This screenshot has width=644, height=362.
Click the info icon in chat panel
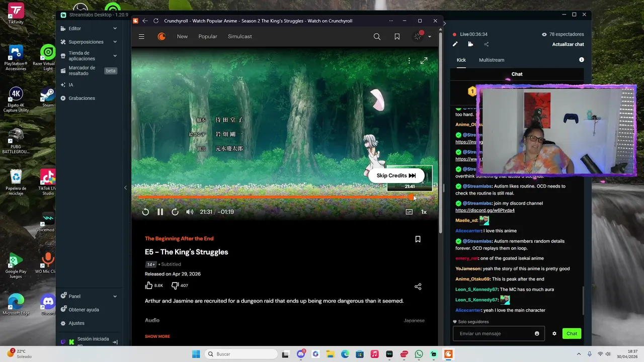tap(582, 60)
